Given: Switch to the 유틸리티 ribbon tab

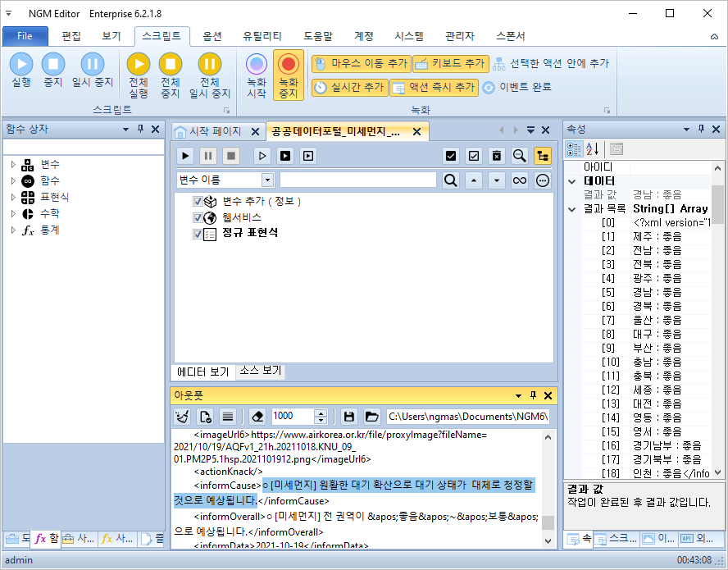Looking at the screenshot, I should pyautogui.click(x=262, y=36).
